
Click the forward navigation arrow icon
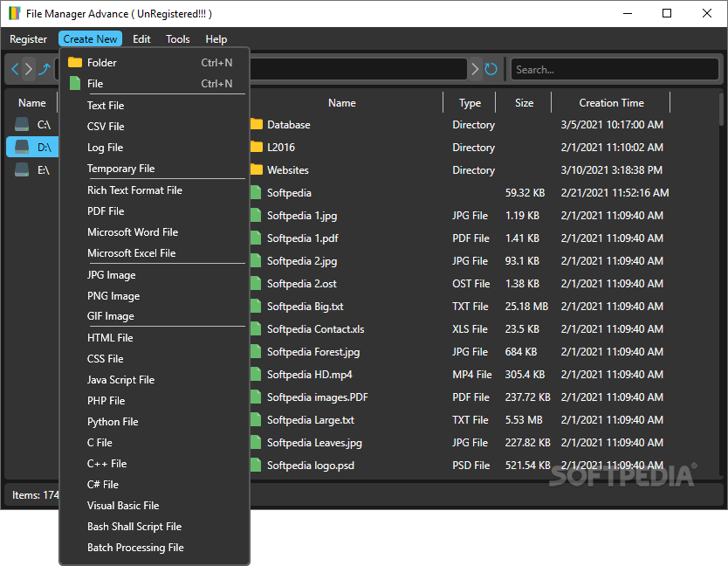[29, 69]
